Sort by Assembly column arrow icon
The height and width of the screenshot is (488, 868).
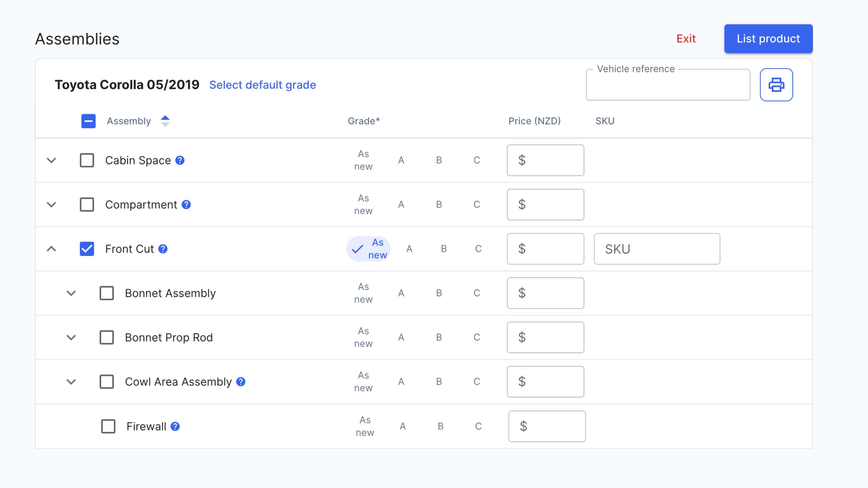[x=165, y=121]
